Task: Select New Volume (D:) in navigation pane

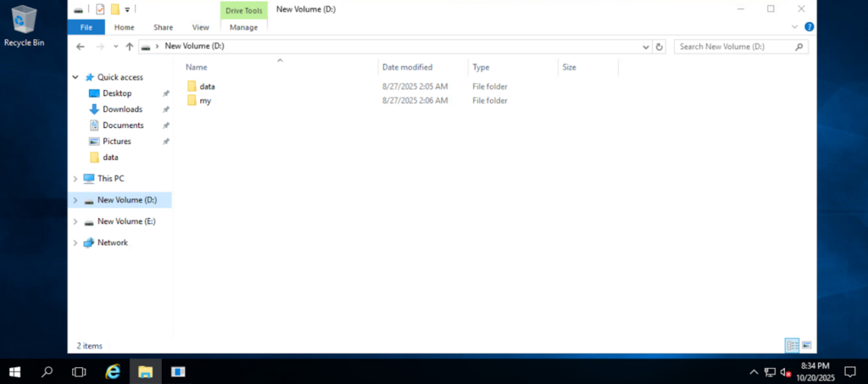Action: point(127,200)
